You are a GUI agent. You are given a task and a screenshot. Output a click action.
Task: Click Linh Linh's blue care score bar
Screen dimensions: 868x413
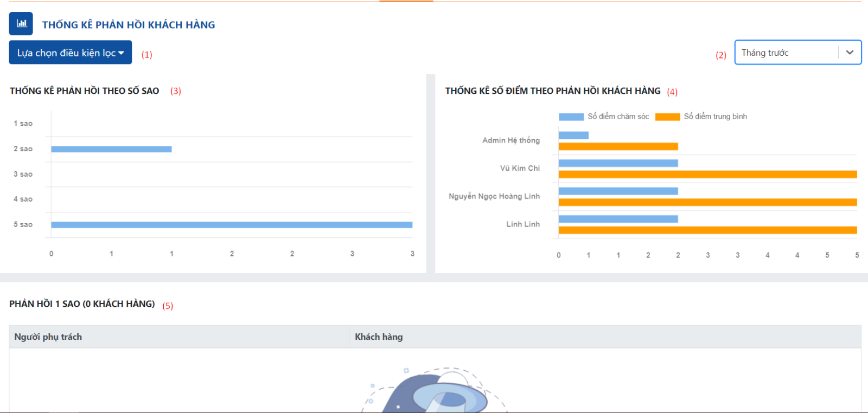tap(618, 219)
